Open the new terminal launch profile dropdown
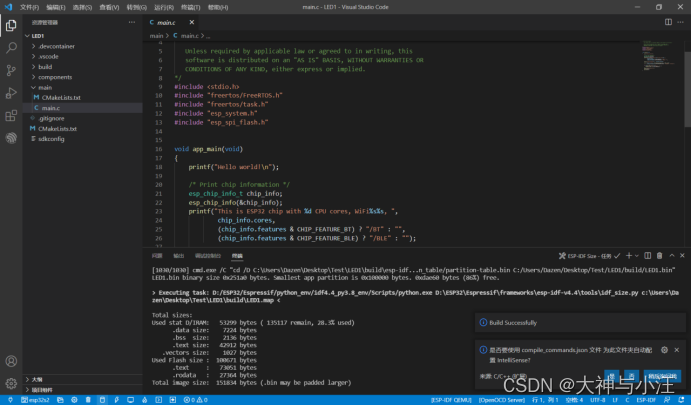 [x=636, y=256]
